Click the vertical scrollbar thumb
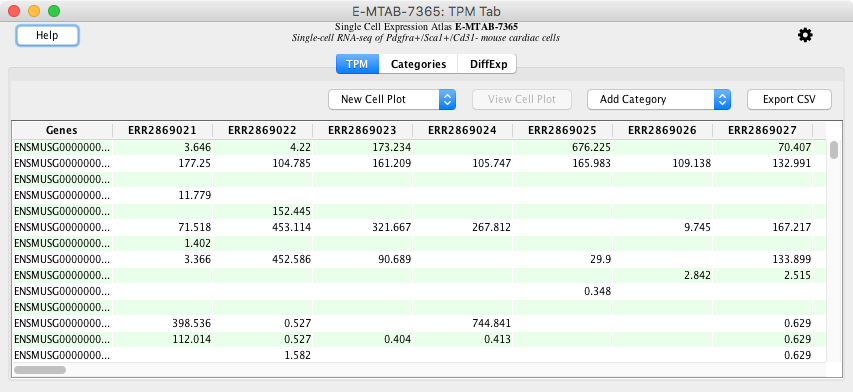Viewport: 853px width, 392px height. click(x=834, y=150)
